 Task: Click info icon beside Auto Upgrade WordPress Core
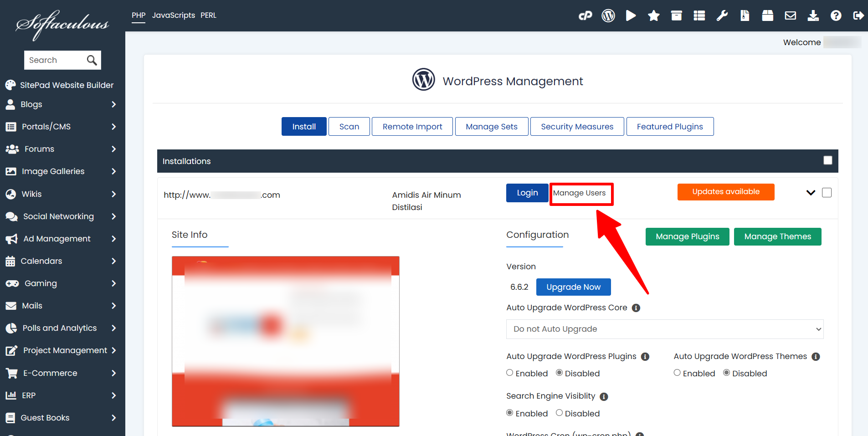pos(636,308)
